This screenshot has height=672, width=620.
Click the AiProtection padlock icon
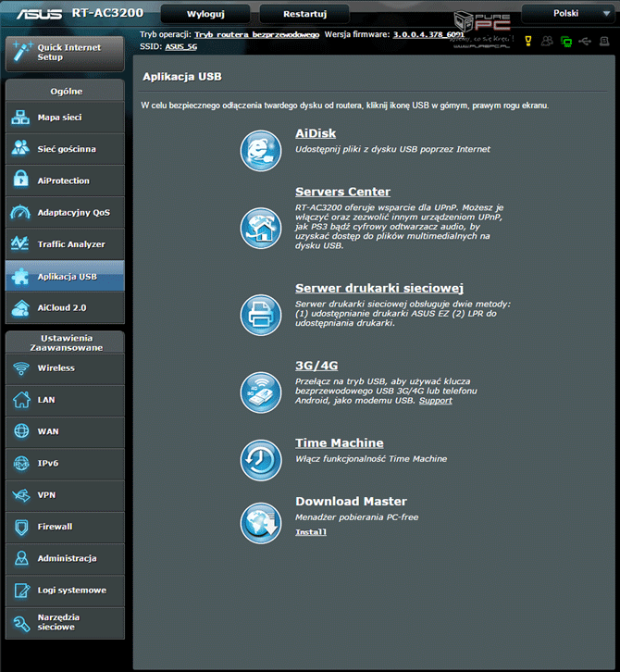pyautogui.click(x=20, y=179)
